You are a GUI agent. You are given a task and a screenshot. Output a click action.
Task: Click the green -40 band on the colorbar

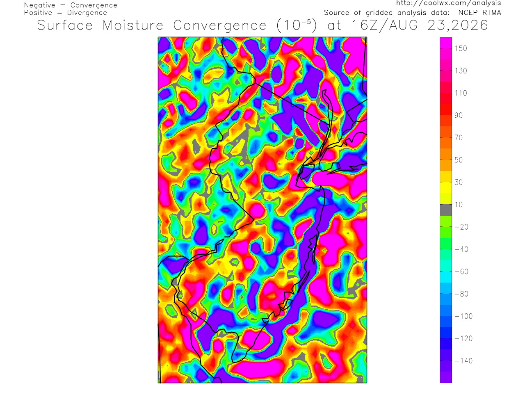446,244
